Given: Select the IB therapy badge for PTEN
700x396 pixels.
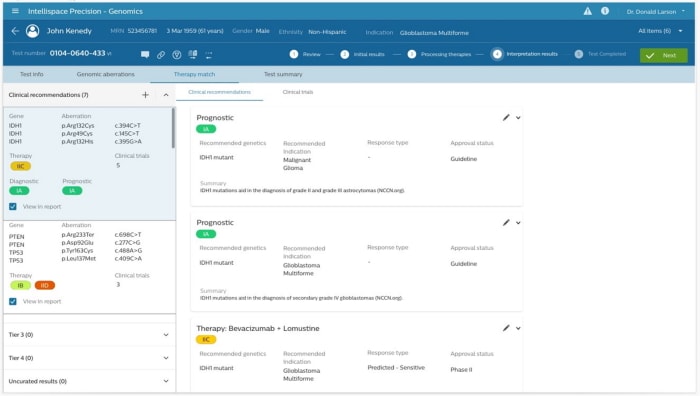Looking at the screenshot, I should coord(20,285).
